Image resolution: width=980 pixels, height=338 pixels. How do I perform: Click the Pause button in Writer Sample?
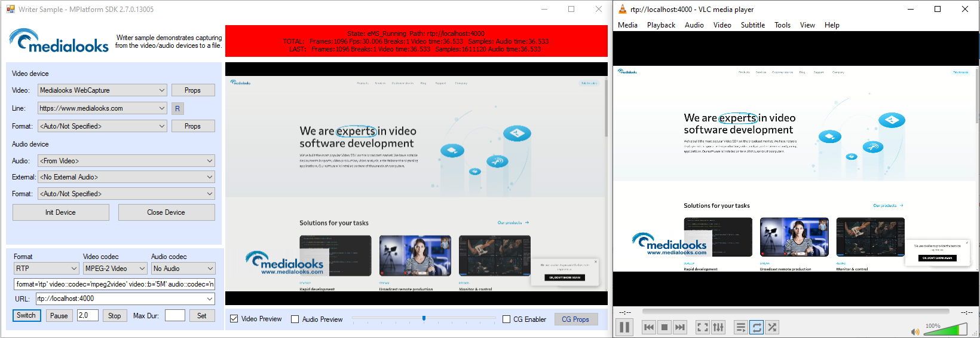[59, 315]
